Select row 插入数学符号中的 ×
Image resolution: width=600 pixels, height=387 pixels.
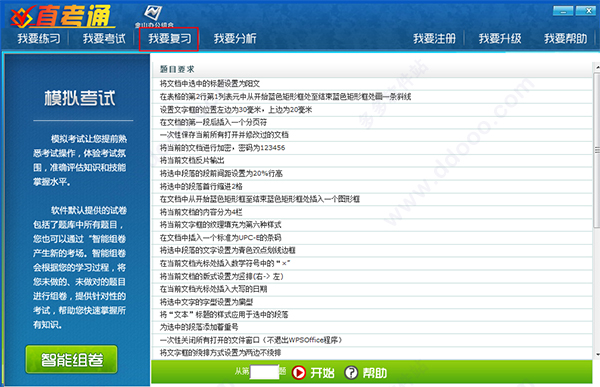(372, 263)
